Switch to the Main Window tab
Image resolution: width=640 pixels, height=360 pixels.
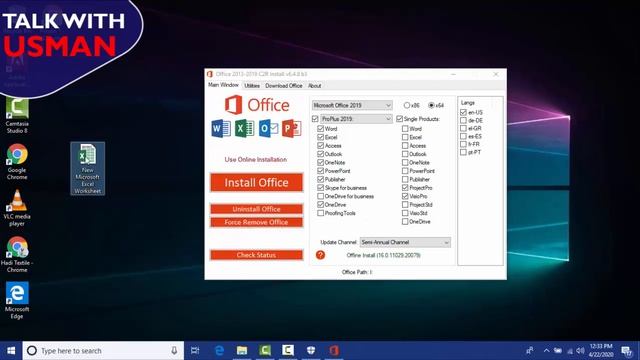(223, 85)
